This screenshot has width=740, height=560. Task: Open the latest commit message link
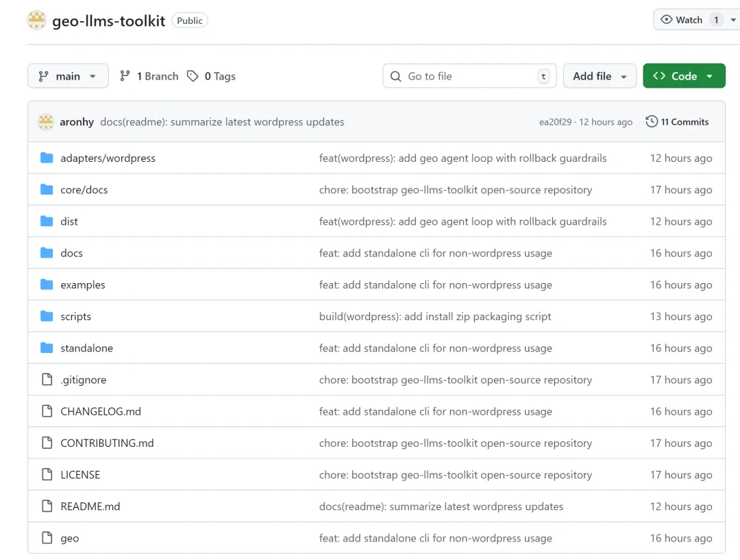[222, 122]
